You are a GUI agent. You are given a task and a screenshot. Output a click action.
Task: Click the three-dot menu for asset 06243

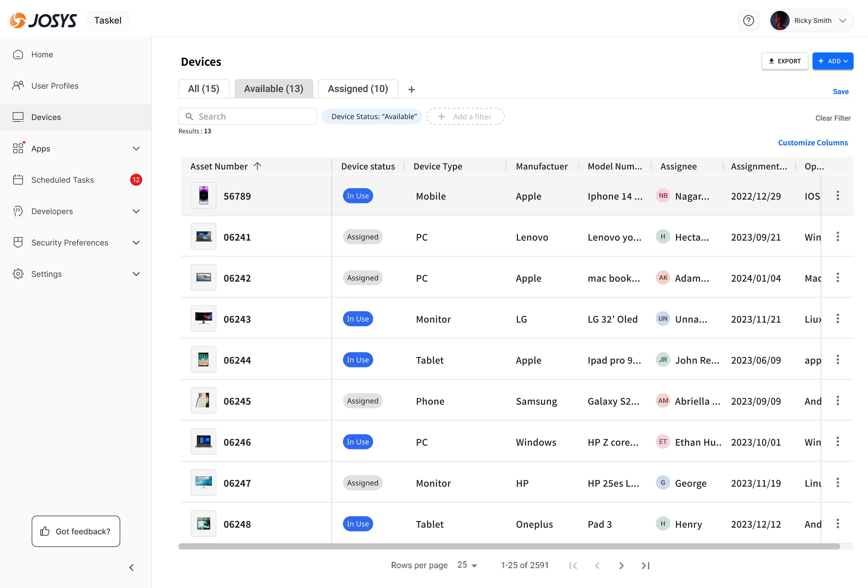click(837, 319)
